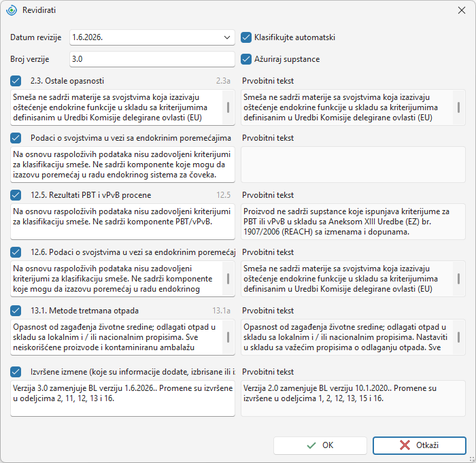Click the Datum revizije label

36,37
